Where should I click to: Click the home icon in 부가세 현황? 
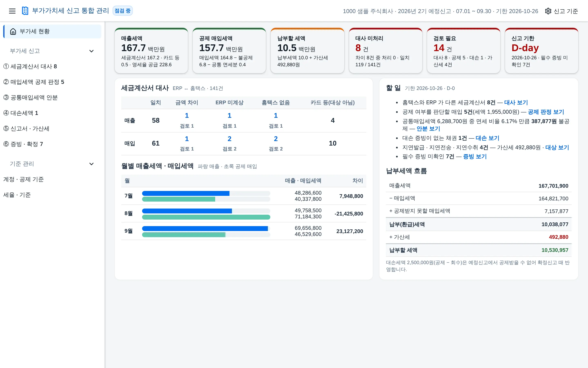13,31
